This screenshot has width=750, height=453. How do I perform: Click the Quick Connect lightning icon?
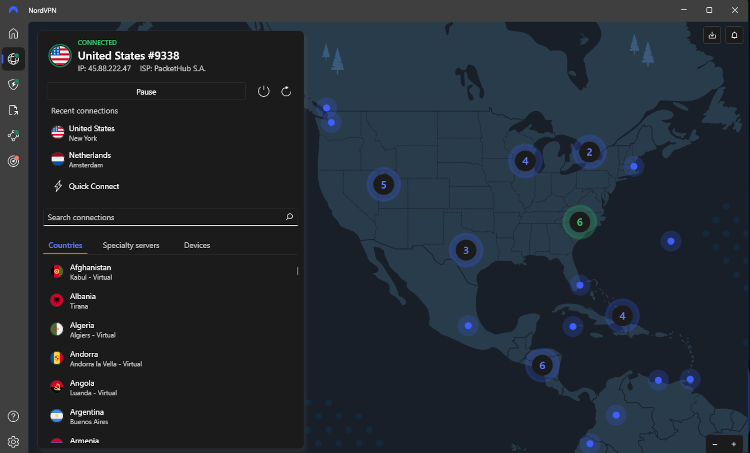(58, 186)
